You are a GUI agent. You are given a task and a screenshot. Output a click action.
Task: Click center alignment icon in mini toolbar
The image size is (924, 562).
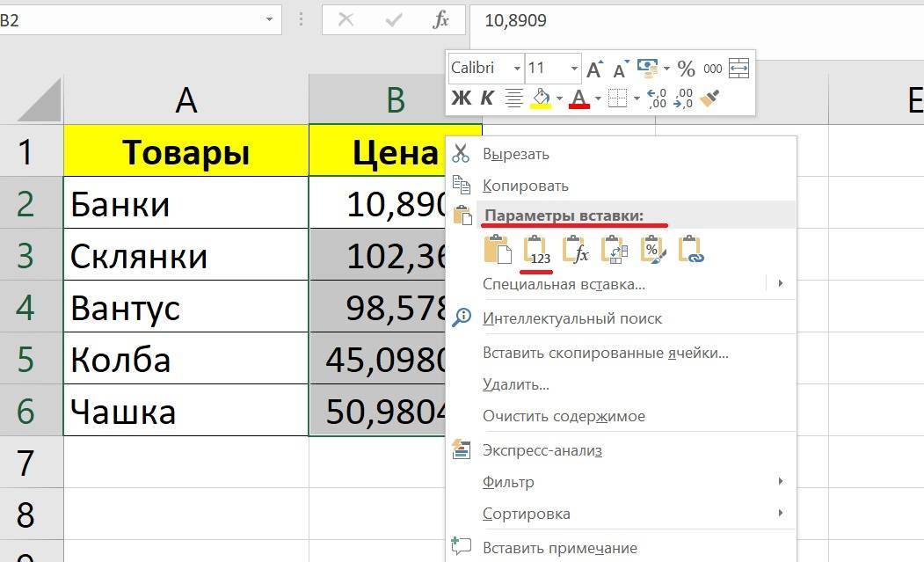coord(513,98)
